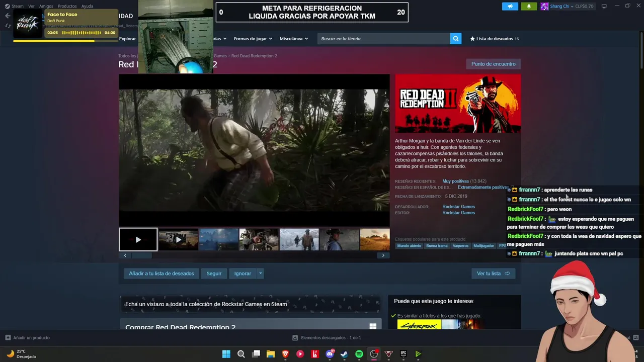Open Discord from the taskbar
Screen dimensions: 644x362
330,354
